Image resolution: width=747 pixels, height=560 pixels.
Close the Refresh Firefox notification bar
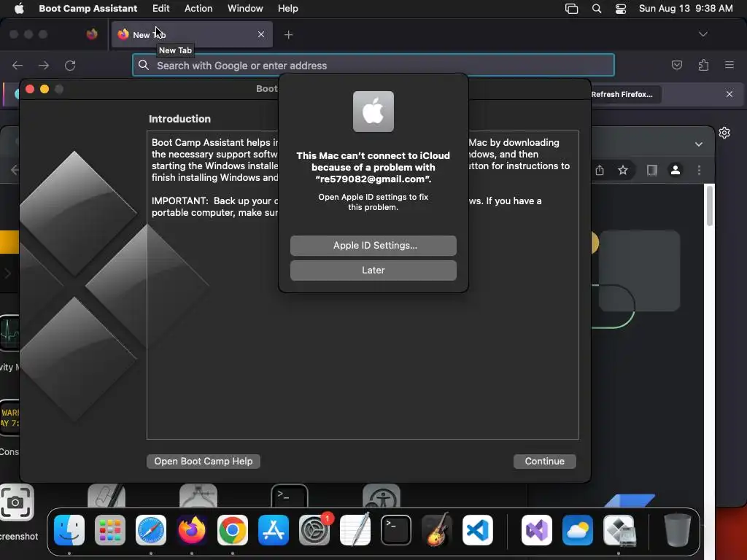(729, 94)
